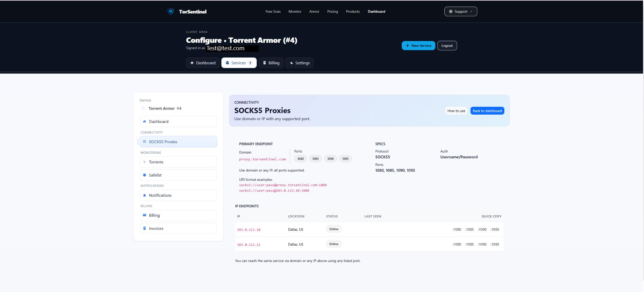Click the shield icon next to Safelist
This screenshot has width=644, height=292.
point(145,175)
